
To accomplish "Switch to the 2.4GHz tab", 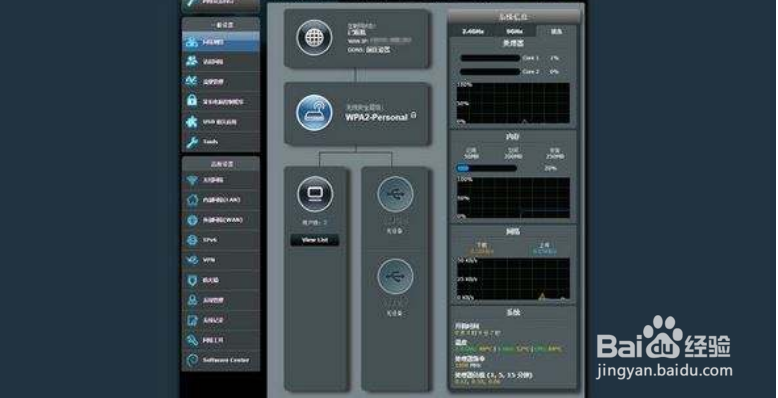I will coord(473,31).
